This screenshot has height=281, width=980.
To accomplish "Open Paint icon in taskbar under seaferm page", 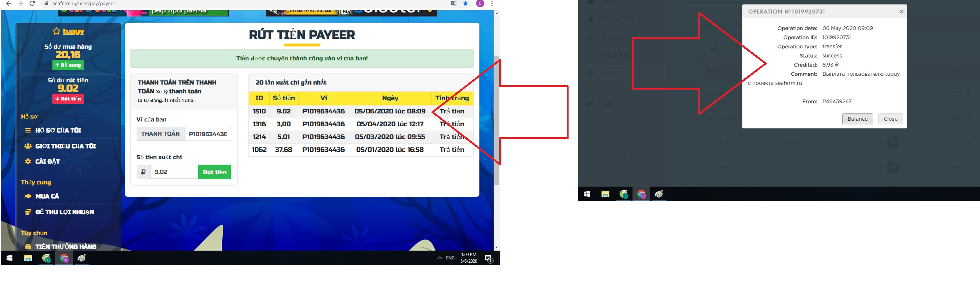I will [82, 258].
